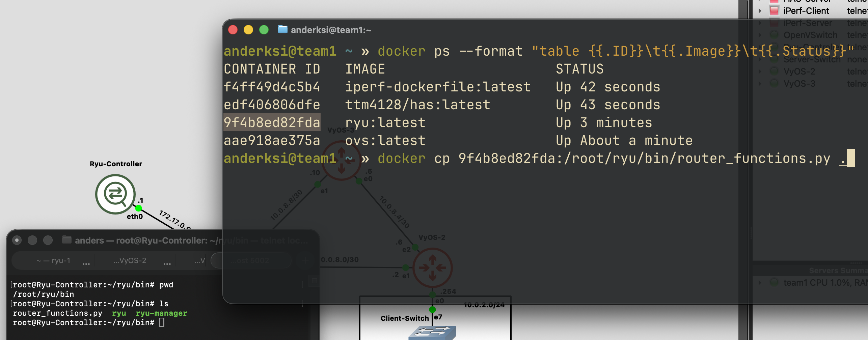The height and width of the screenshot is (340, 868).
Task: Click the end of the docker cp command line
Action: 851,158
